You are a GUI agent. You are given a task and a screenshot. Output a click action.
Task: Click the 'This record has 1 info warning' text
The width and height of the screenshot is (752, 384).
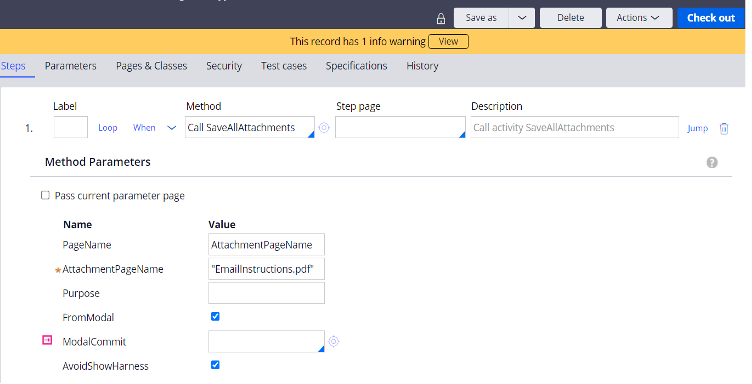click(x=357, y=42)
